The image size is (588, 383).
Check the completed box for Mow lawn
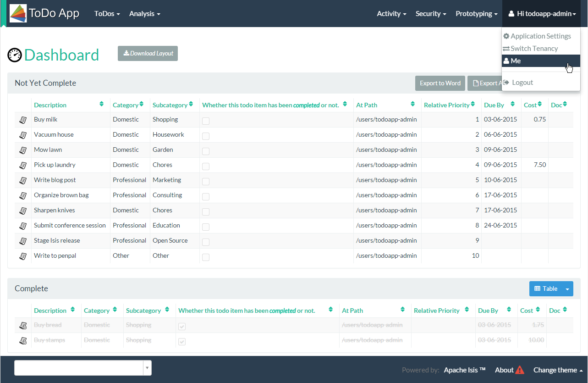pos(206,151)
